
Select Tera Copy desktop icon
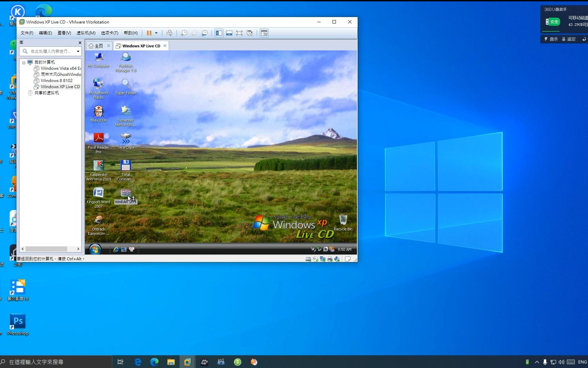click(126, 141)
